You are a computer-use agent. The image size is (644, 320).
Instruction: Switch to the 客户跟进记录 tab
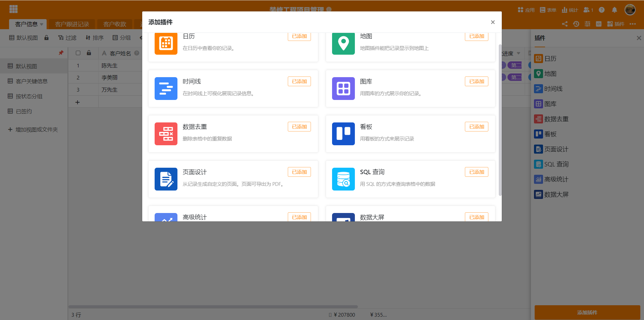[71, 24]
